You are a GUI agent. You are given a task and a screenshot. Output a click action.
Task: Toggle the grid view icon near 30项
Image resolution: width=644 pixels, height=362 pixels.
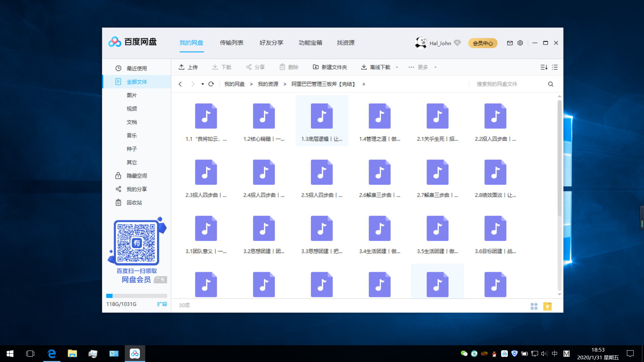[534, 306]
